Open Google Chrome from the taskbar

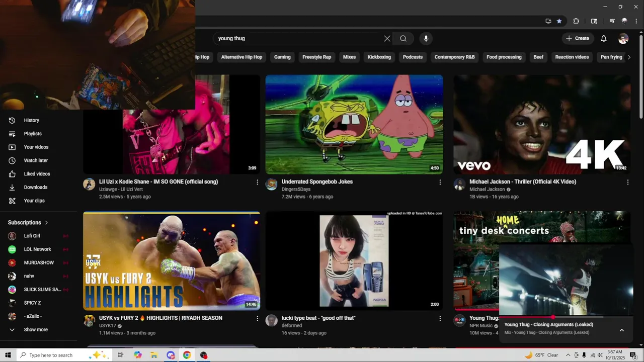[x=187, y=355]
